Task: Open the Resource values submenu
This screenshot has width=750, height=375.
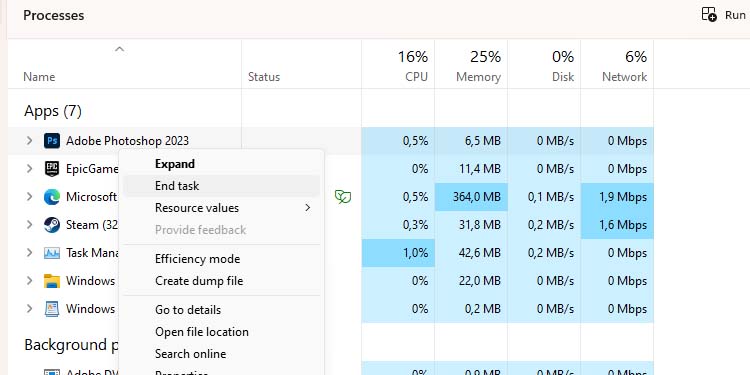Action: (221, 208)
